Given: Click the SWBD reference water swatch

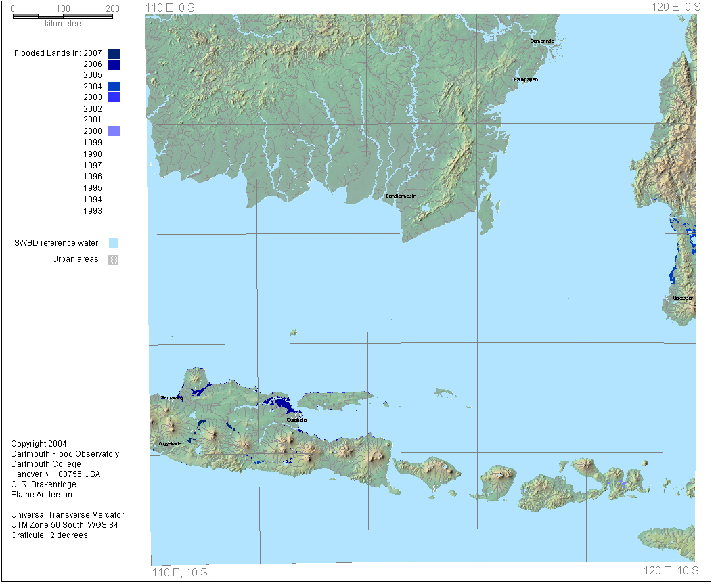Looking at the screenshot, I should pyautogui.click(x=114, y=243).
